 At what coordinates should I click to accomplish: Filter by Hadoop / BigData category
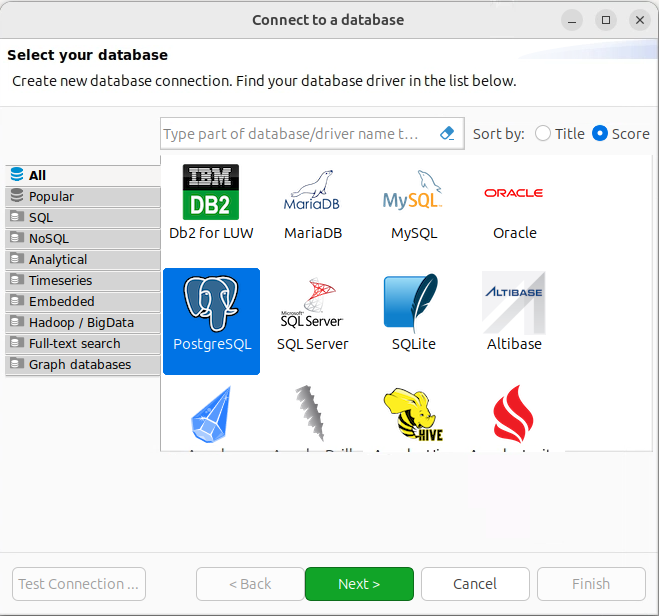[80, 322]
